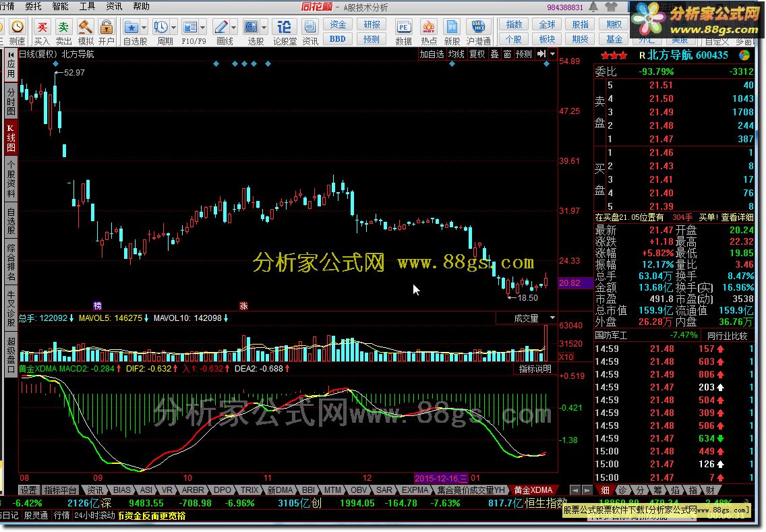The image size is (766, 532).
Task: Expand the 选股 dropdown arrow
Action: pyautogui.click(x=264, y=27)
